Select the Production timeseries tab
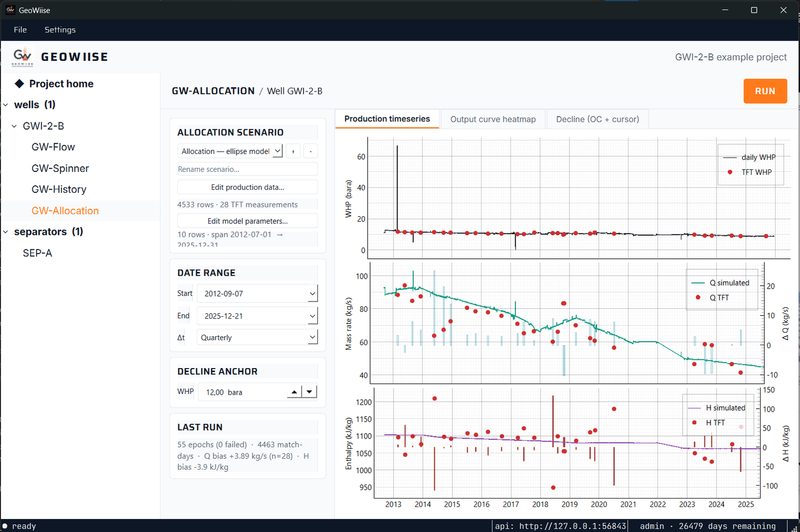Image resolution: width=800 pixels, height=532 pixels. [x=387, y=119]
